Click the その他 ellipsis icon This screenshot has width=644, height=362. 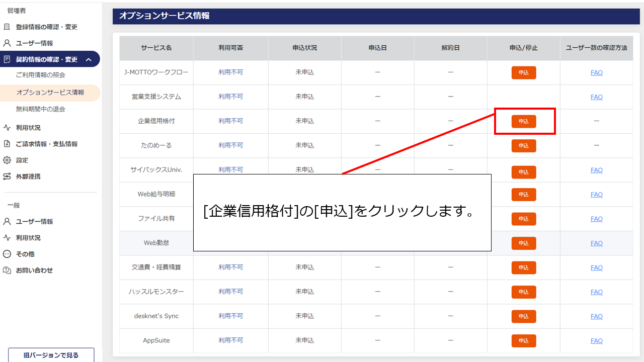pos(7,254)
